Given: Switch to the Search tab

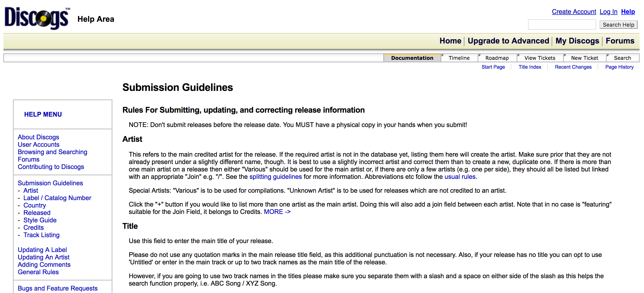Looking at the screenshot, I should pos(622,58).
